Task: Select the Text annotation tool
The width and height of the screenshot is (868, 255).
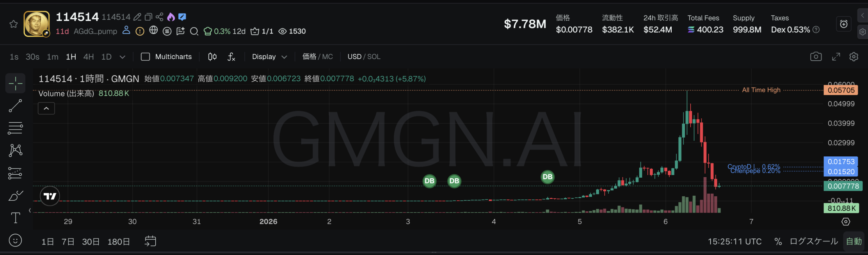Action: tap(15, 218)
